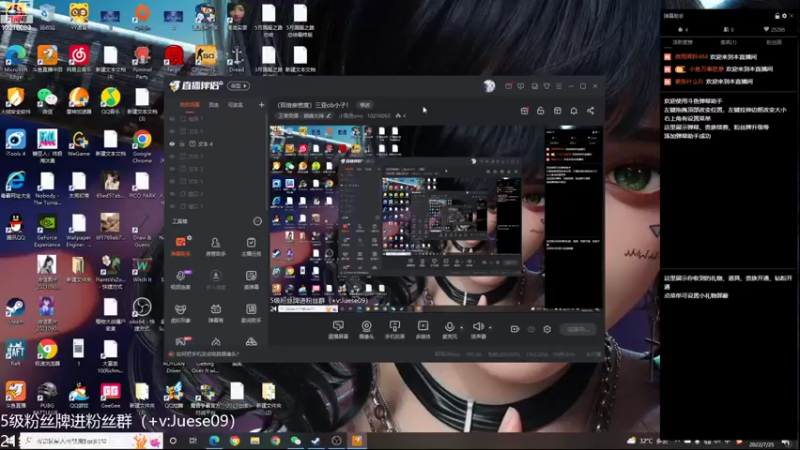Open the 视频连麦 tool

pos(181,280)
